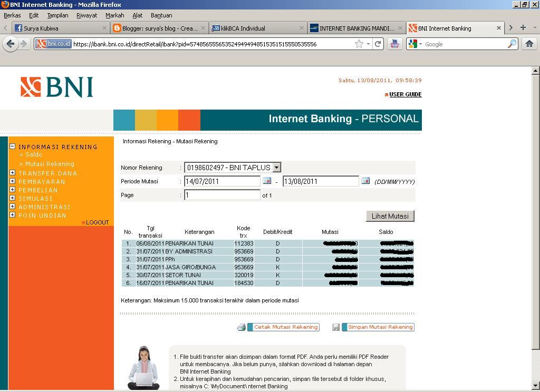Viewport: 540px width, 392px height.
Task: Click the Google search magnifier icon
Action: tap(512, 44)
